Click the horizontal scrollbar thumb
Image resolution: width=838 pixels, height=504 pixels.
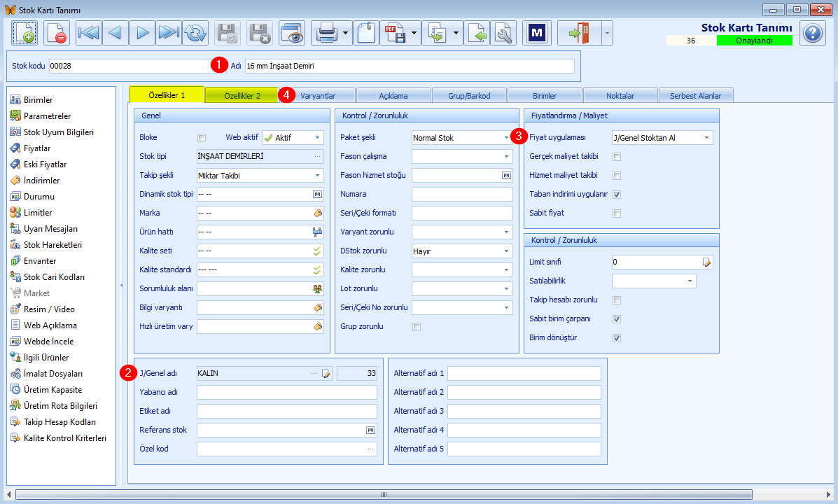pos(383,494)
